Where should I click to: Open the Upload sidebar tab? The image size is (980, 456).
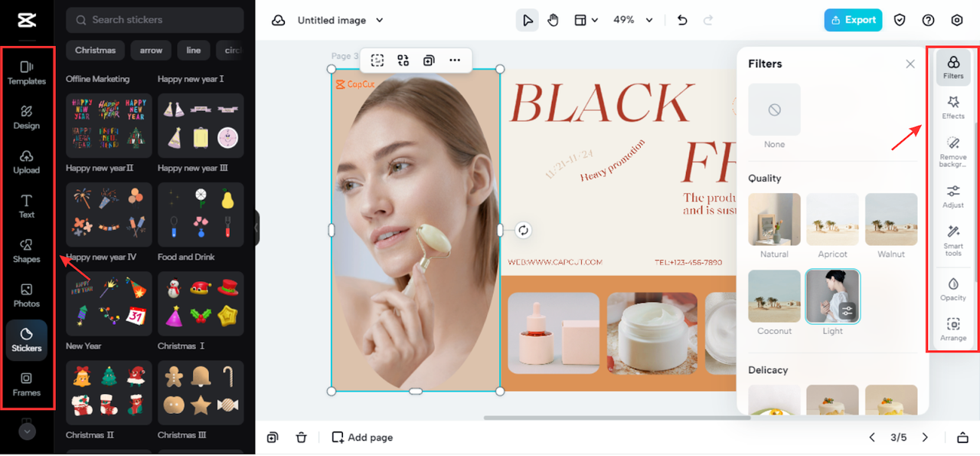(27, 161)
